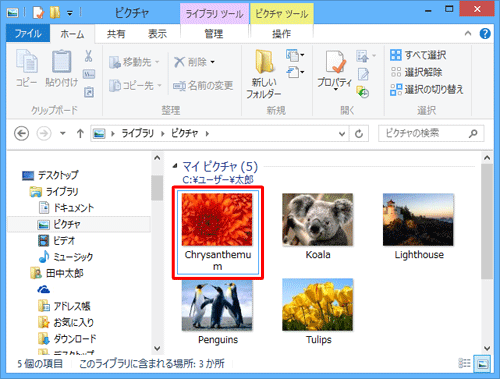Click ライブラリ in the address breadcrumb

click(137, 134)
